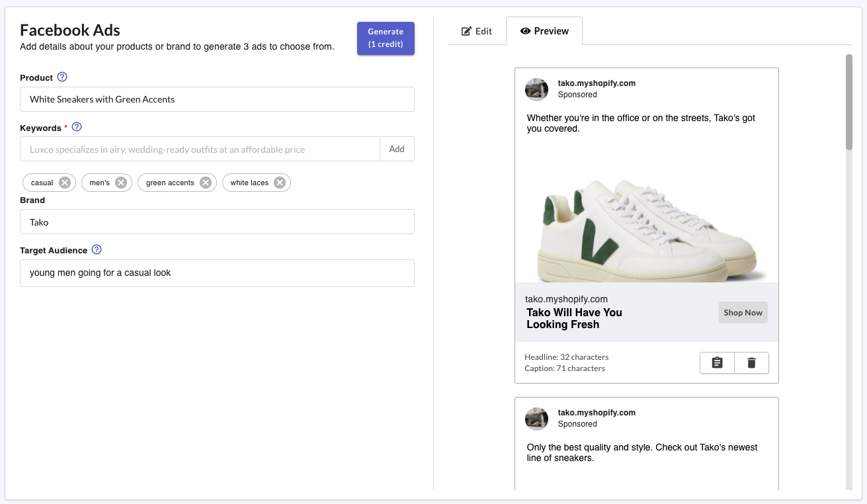Click the Target Audience help icon
Viewport: 867px width, 504px height.
[97, 250]
